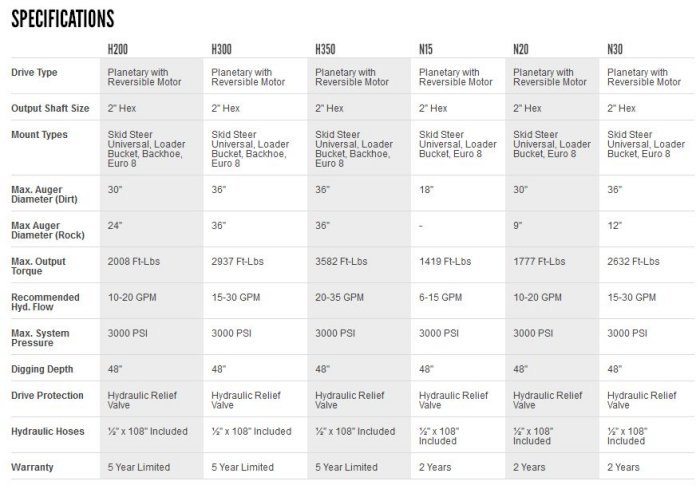Click the H350 column header
This screenshot has width=700, height=489.
(325, 49)
